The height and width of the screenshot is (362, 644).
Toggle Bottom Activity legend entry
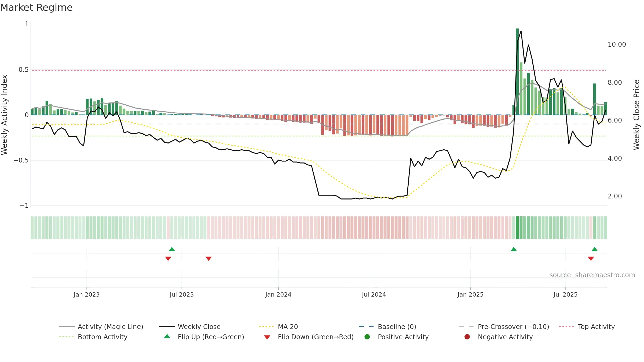[93, 337]
